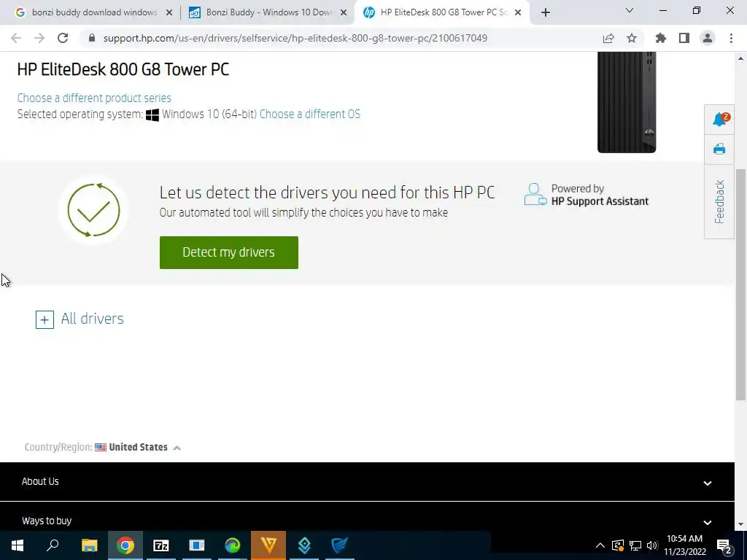747x560 pixels.
Task: Click the browser forward arrow
Action: [x=39, y=38]
